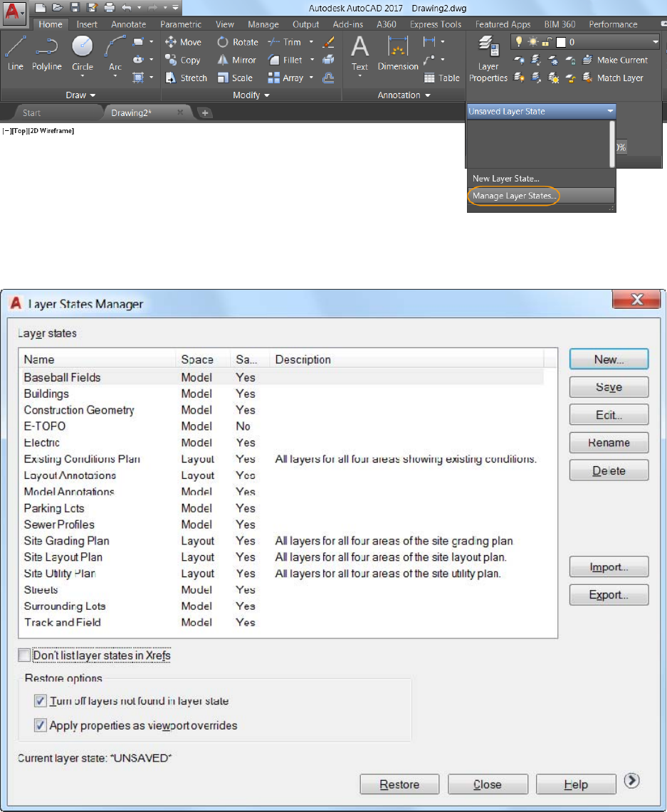Click the Rename button
The width and height of the screenshot is (667, 812).
609,443
